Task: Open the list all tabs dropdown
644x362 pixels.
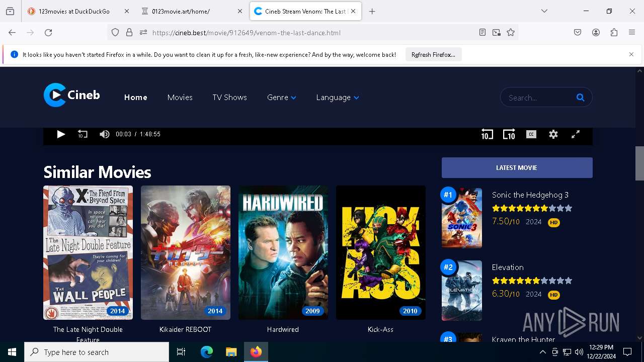Action: pyautogui.click(x=544, y=11)
